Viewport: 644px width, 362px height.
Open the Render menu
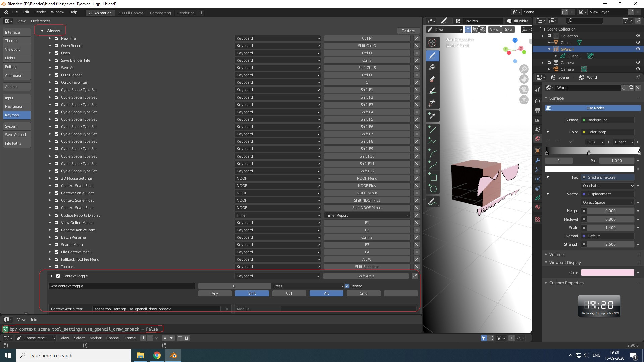click(x=40, y=12)
